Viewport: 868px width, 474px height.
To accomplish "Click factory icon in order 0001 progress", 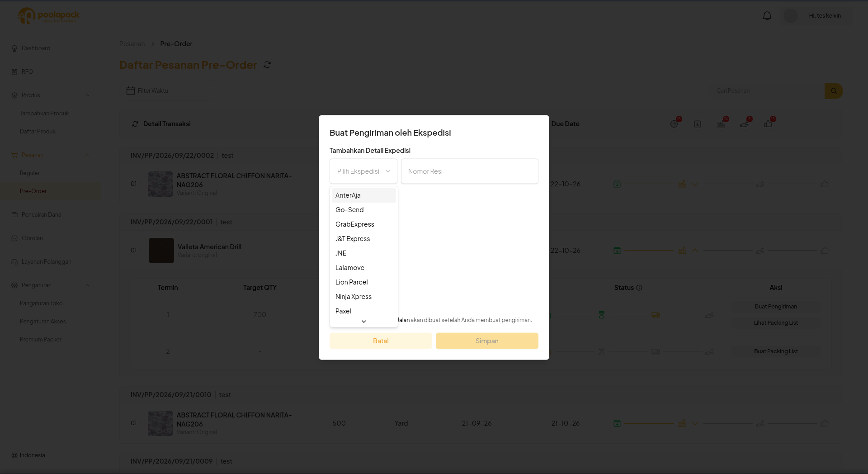I will coord(682,251).
